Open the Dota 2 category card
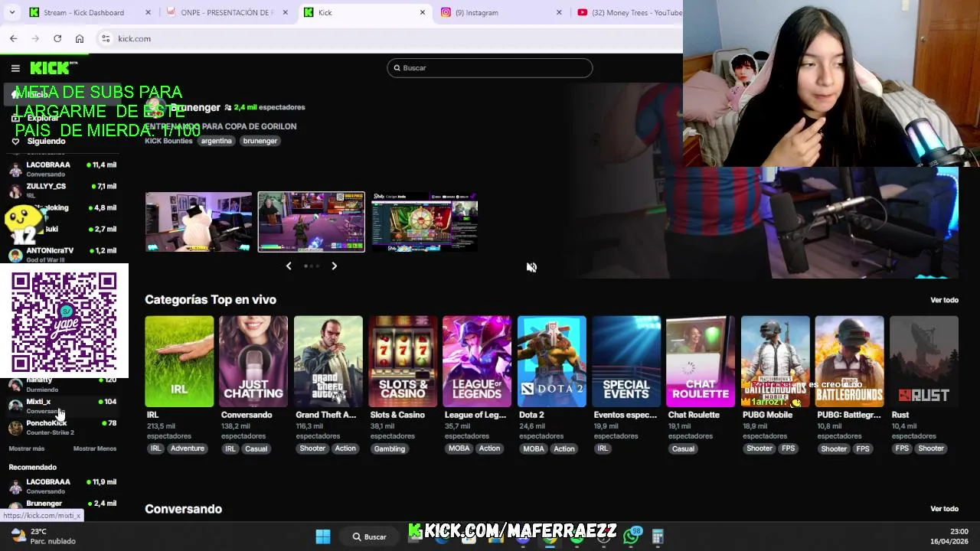 (x=552, y=361)
